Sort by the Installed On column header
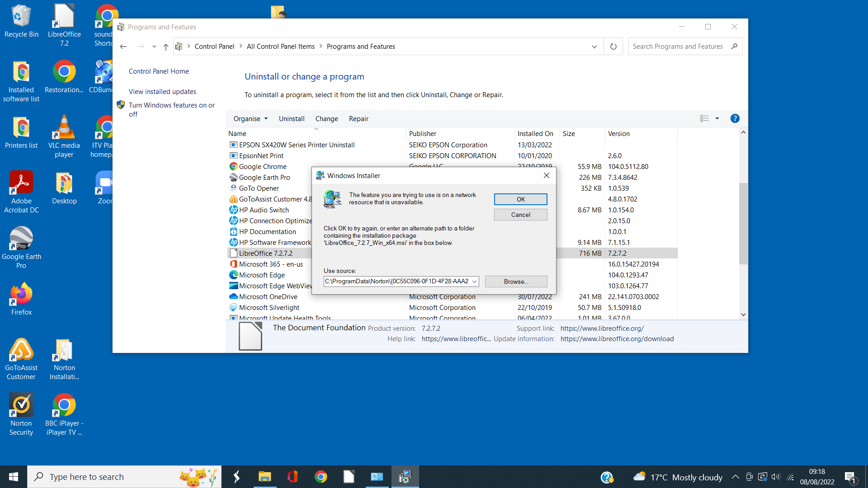 [x=537, y=134]
